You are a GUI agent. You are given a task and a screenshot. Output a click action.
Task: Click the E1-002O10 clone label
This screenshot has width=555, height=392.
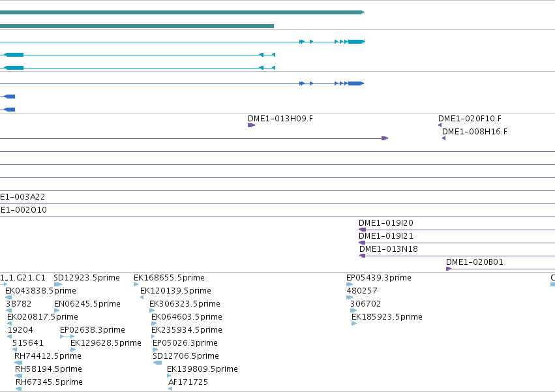point(23,210)
